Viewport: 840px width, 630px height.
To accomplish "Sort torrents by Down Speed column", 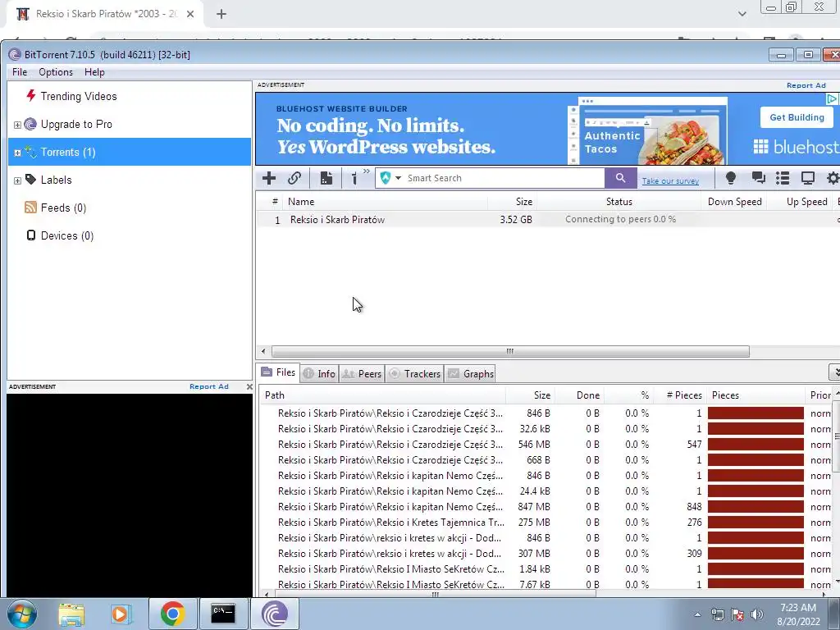I will coord(734,202).
